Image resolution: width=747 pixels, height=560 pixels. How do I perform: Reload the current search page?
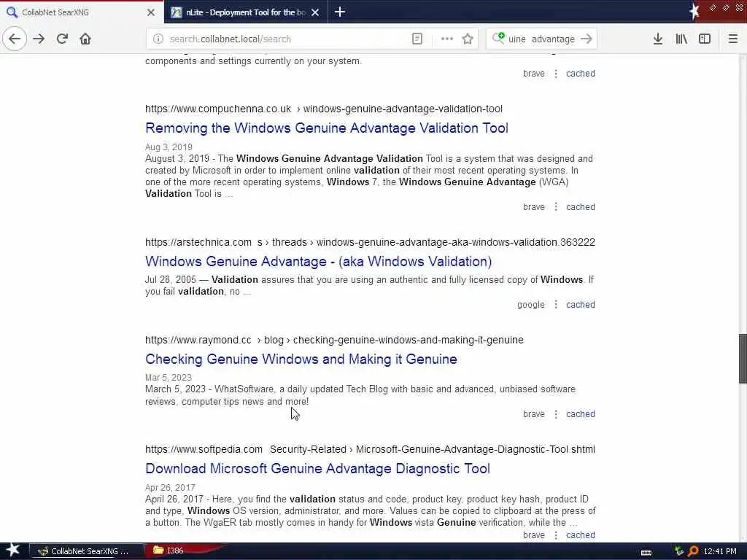click(x=62, y=39)
